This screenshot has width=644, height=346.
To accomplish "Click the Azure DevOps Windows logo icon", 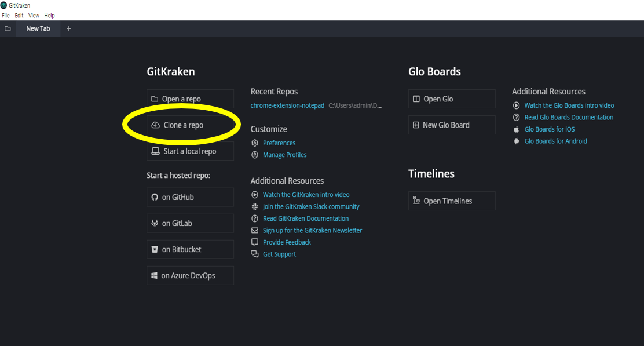I will click(154, 275).
